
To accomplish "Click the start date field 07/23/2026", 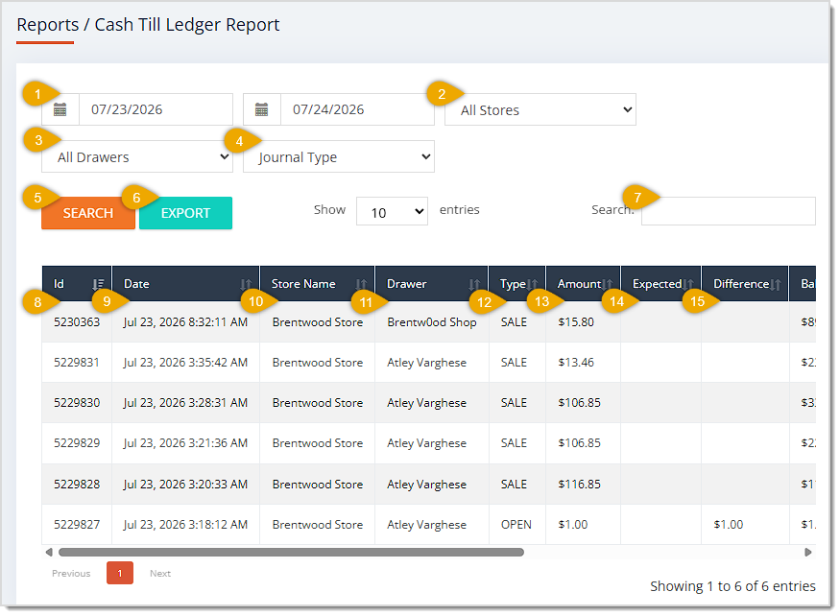I will point(156,109).
